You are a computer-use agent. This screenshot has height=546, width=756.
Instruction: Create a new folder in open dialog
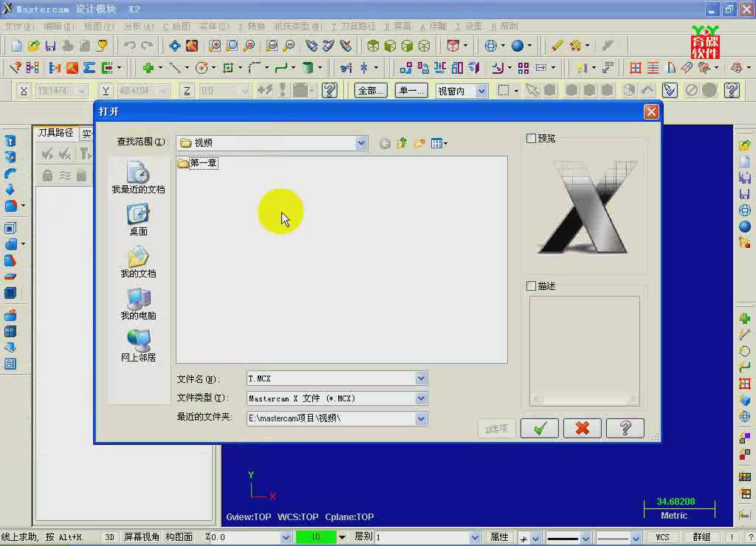tap(419, 143)
